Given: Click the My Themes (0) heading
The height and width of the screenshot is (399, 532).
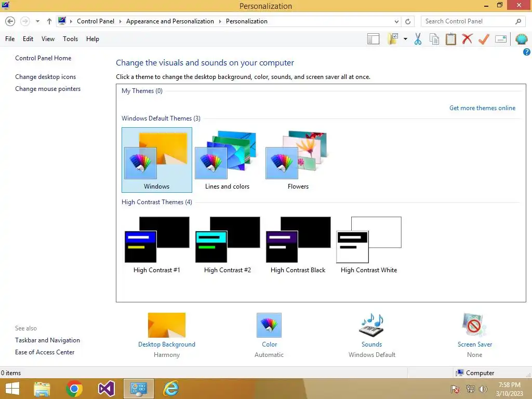Looking at the screenshot, I should click(x=142, y=91).
